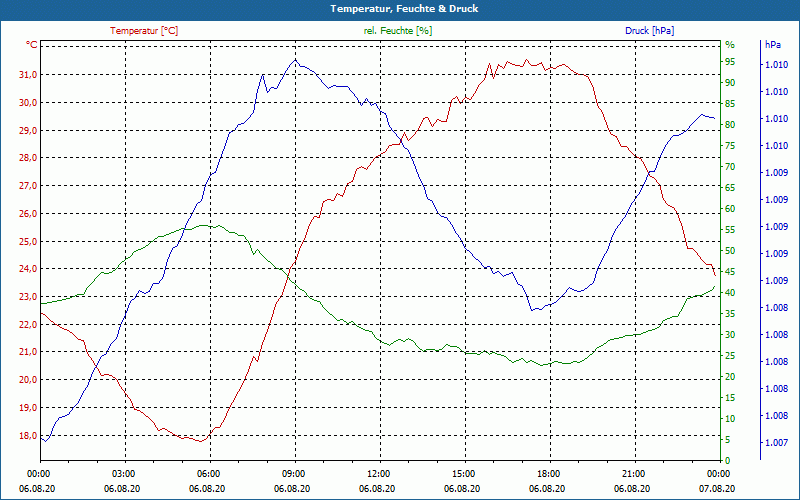Click the 30 humidity axis tick
800x500 pixels.
[x=730, y=335]
